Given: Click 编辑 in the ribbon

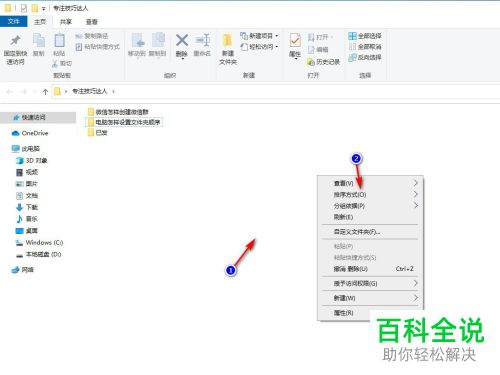Looking at the screenshot, I should (x=318, y=49).
